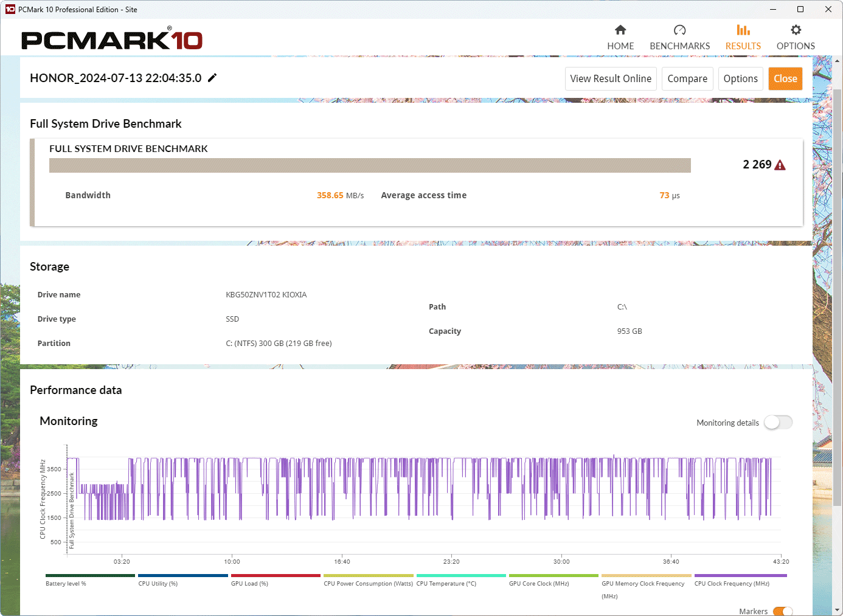Maximize the PCMark 10 window

(800, 9)
